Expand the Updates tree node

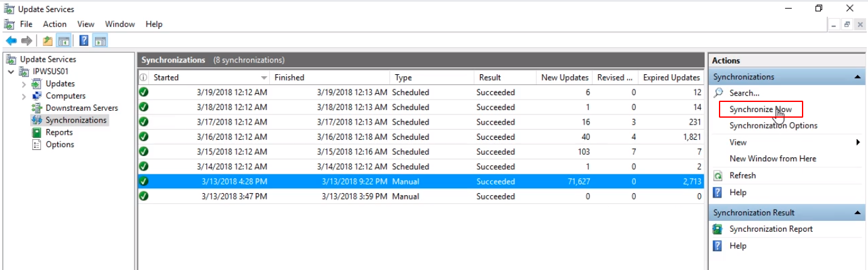pyautogui.click(x=24, y=84)
